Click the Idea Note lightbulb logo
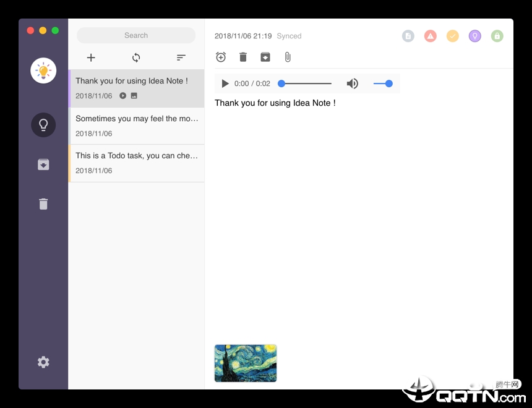Viewport: 532px width, 408px height. tap(43, 70)
